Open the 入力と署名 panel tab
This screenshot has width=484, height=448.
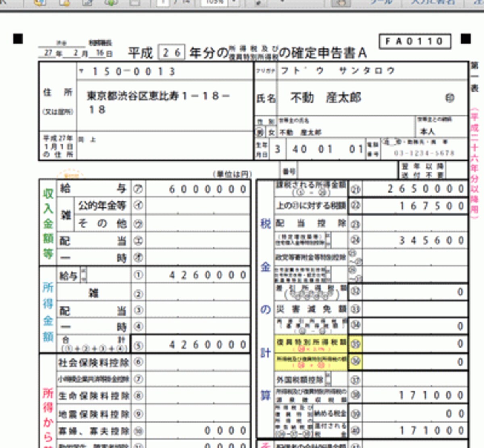[434, 2]
